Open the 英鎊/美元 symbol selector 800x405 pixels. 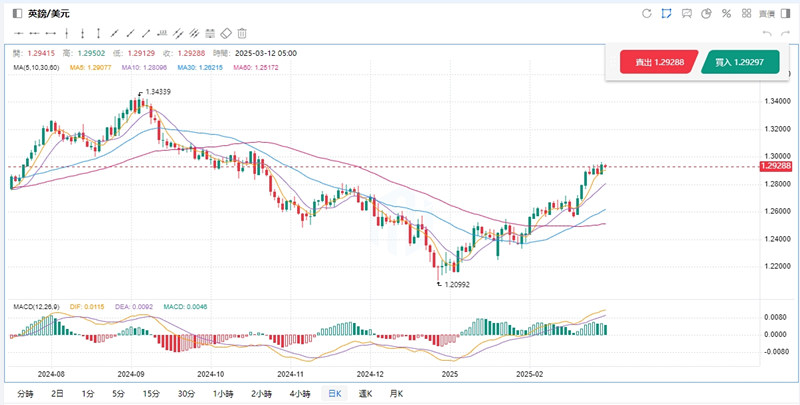pyautogui.click(x=47, y=13)
